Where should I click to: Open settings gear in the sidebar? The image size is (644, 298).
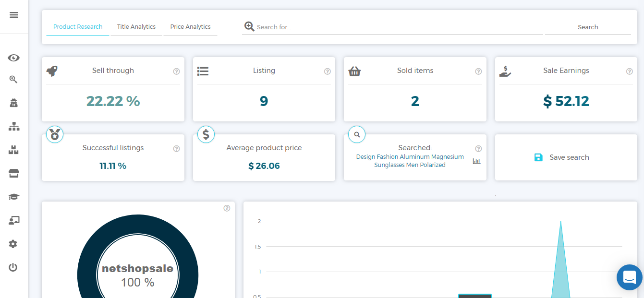tap(13, 244)
